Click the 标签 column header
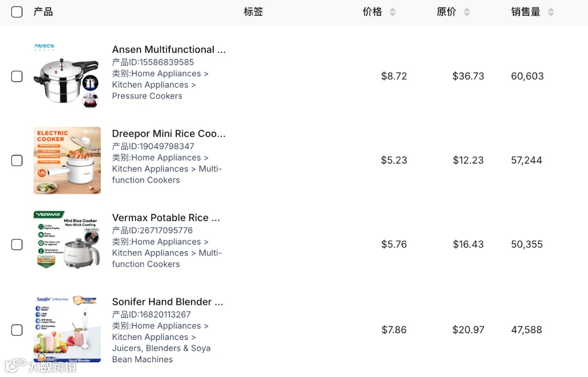The width and height of the screenshot is (588, 377). [253, 12]
